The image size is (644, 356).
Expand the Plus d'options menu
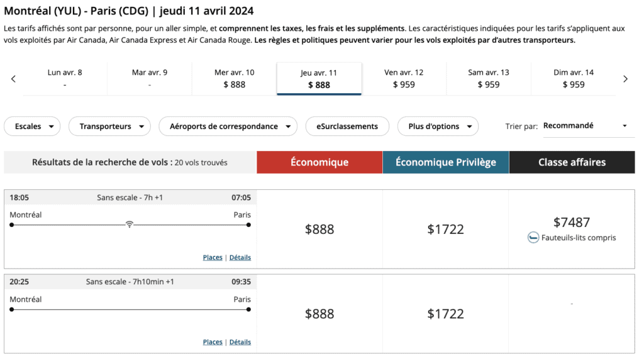click(438, 126)
